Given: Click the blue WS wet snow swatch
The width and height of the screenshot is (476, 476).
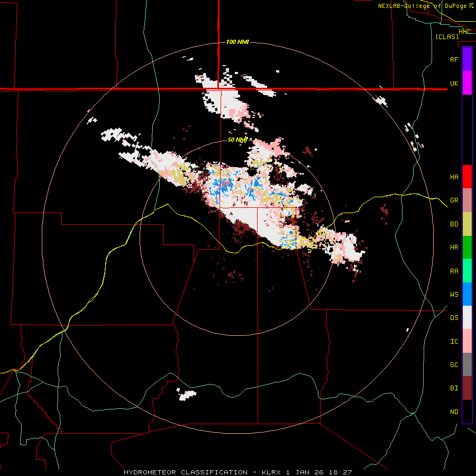Looking at the screenshot, I should (x=467, y=294).
